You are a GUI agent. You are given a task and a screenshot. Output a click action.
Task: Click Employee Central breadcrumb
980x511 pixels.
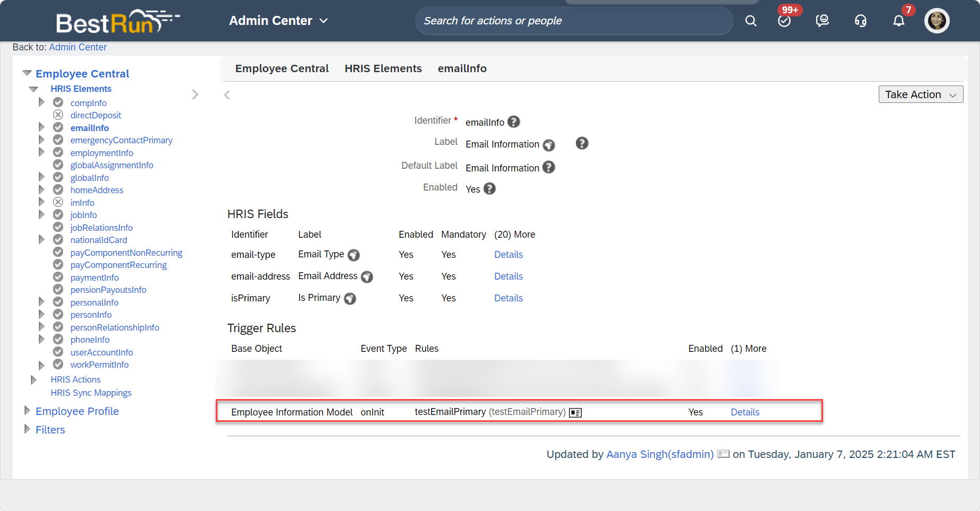pos(282,68)
